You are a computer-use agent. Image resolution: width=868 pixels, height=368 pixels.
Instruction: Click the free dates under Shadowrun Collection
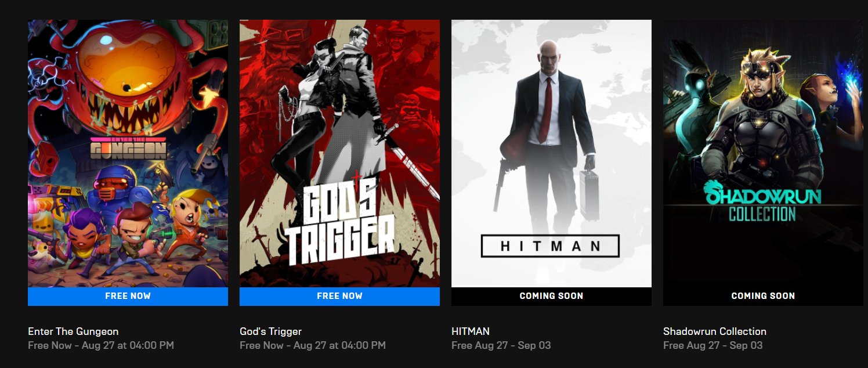[713, 345]
